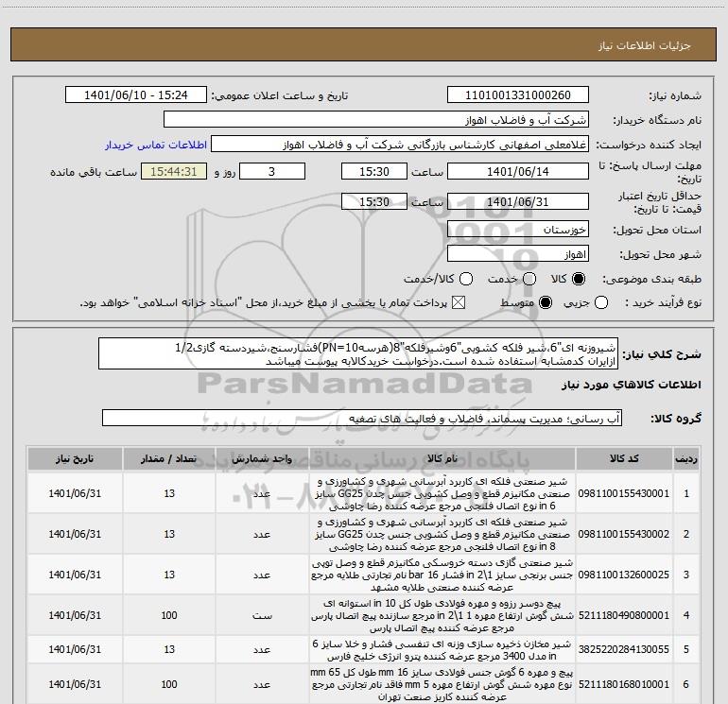The width and height of the screenshot is (728, 704).
Task: Click the شهر محل تحویل field اهواز
Action: (518, 254)
